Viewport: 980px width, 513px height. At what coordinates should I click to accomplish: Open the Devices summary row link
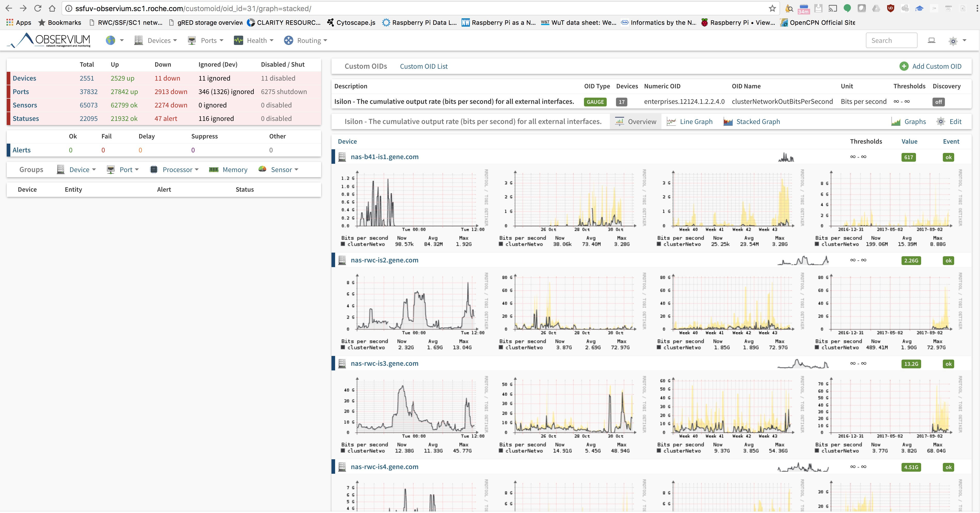(24, 78)
